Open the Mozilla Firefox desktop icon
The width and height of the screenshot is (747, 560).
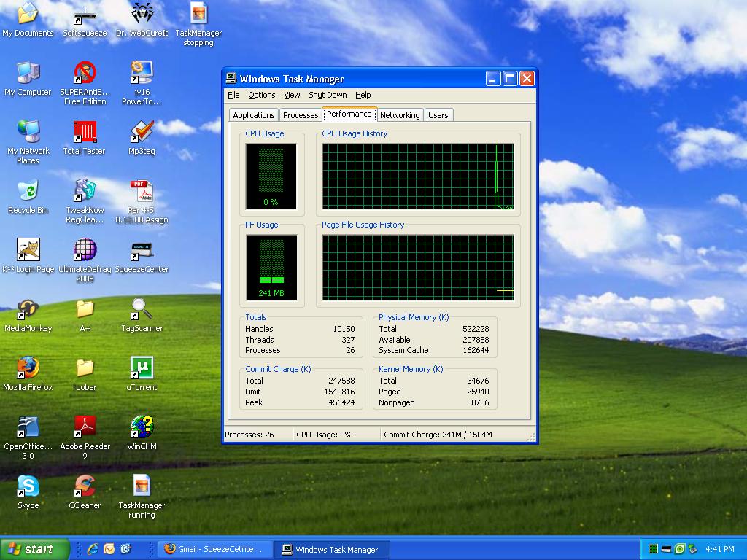tap(28, 368)
